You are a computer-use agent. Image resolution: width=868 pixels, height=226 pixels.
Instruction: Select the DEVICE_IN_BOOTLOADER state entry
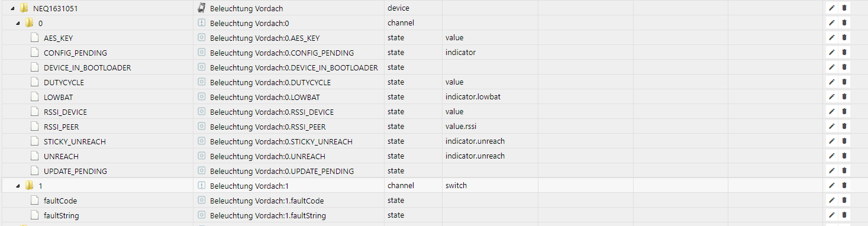(x=88, y=67)
